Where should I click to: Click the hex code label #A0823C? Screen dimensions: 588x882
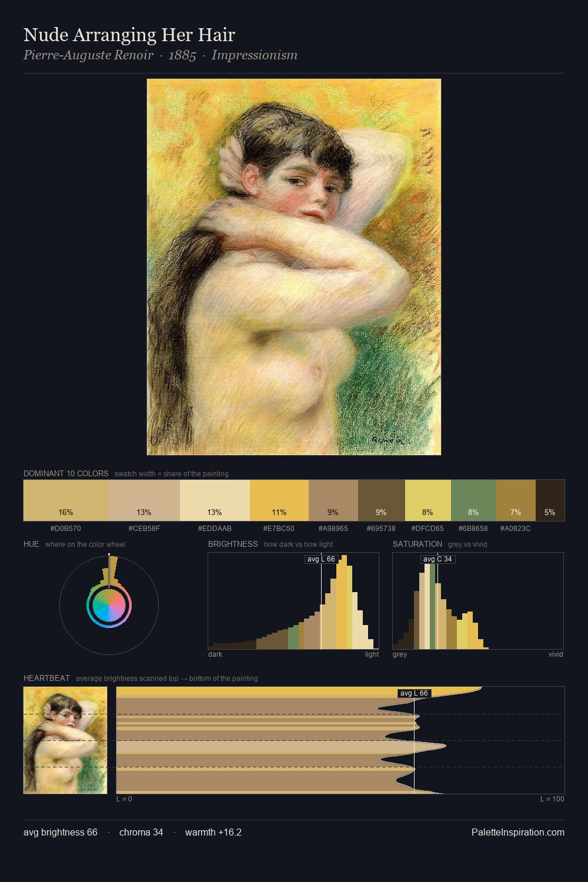tap(516, 529)
